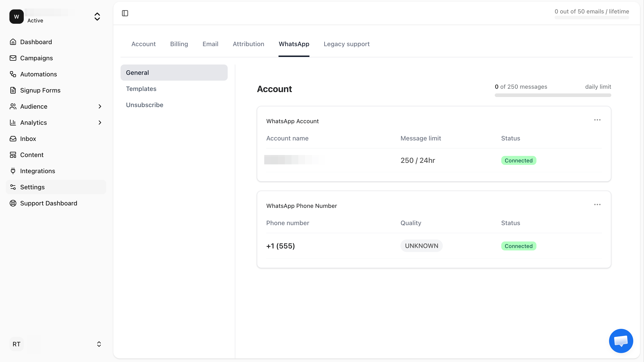Click the Content layout icon
This screenshot has width=644, height=362.
point(13,155)
